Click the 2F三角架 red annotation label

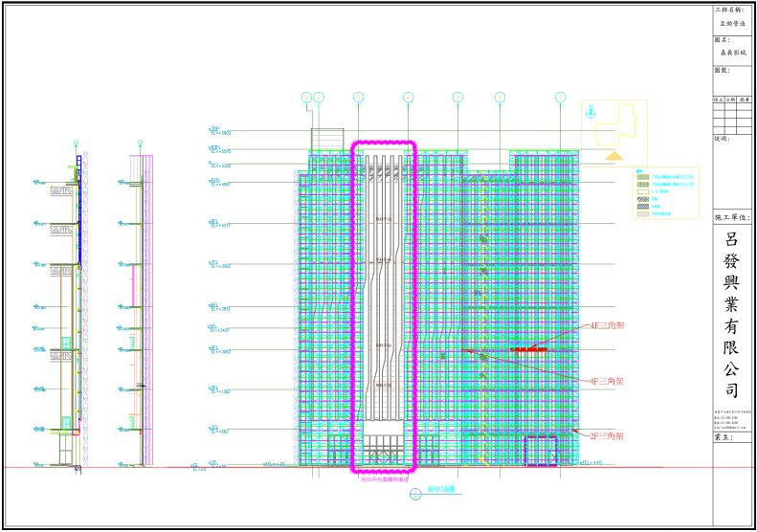(x=607, y=435)
